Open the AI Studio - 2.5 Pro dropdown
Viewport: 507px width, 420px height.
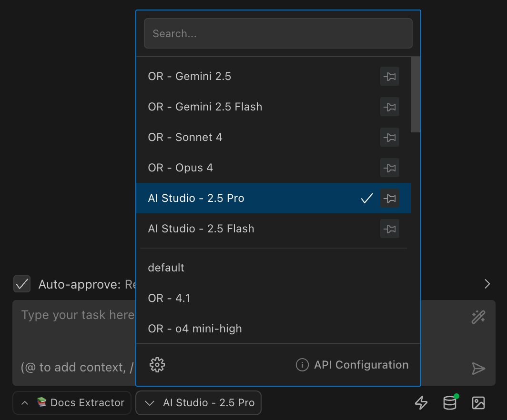coord(198,402)
